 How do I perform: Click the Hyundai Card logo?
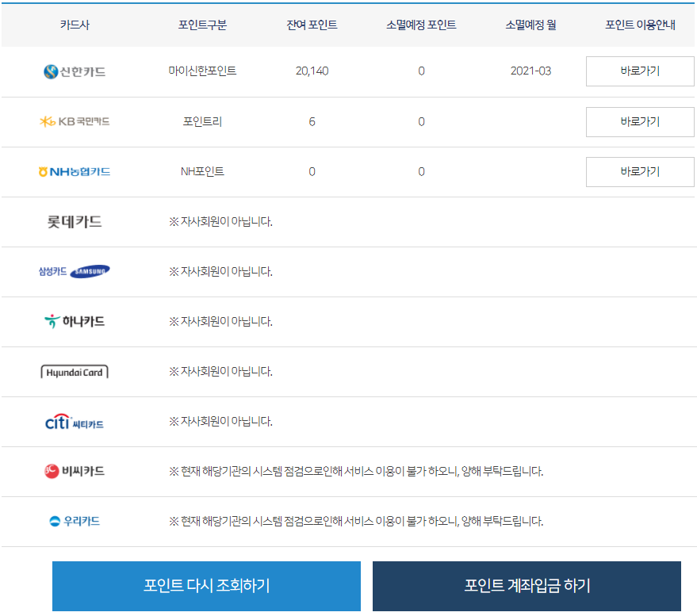coord(75,372)
